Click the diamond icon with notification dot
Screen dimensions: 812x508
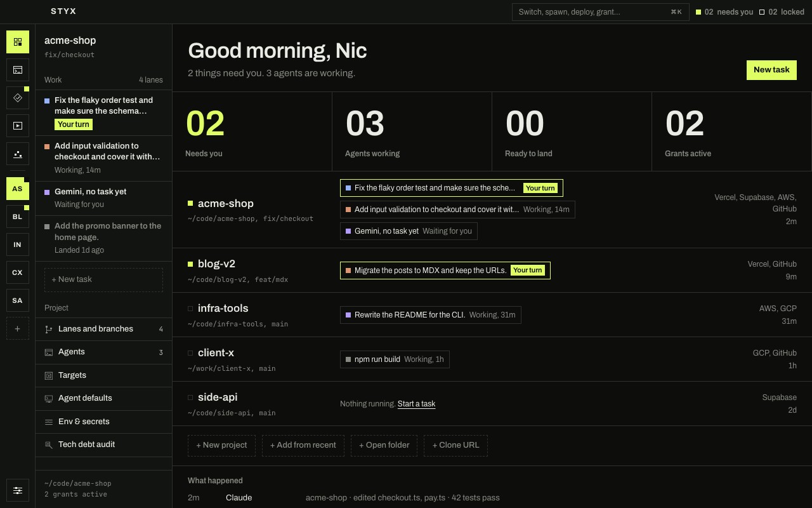pos(18,98)
